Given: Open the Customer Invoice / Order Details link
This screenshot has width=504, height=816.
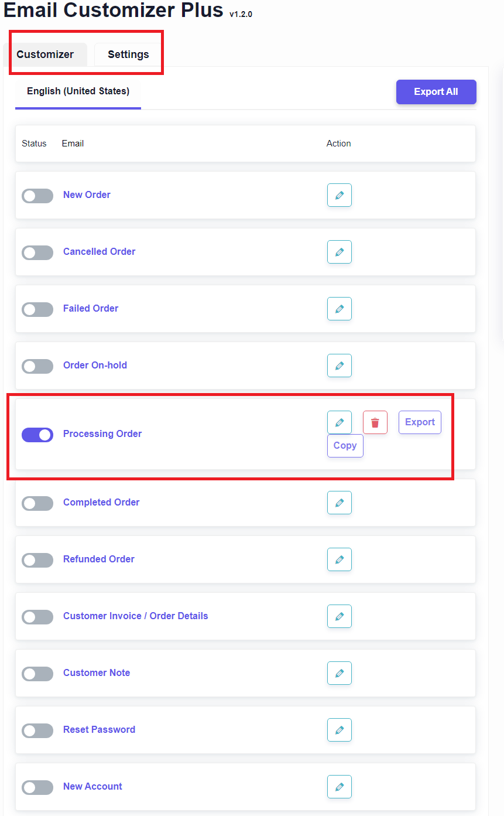Looking at the screenshot, I should click(x=135, y=616).
